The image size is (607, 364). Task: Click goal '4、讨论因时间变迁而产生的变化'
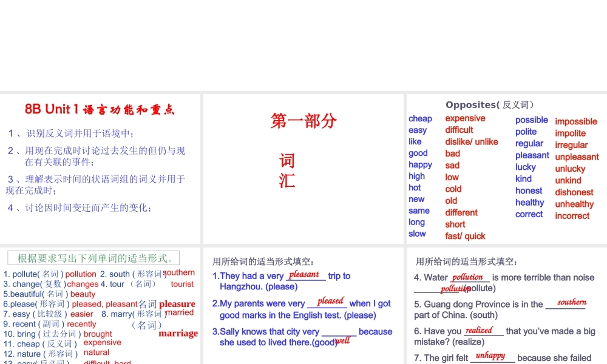coord(80,207)
